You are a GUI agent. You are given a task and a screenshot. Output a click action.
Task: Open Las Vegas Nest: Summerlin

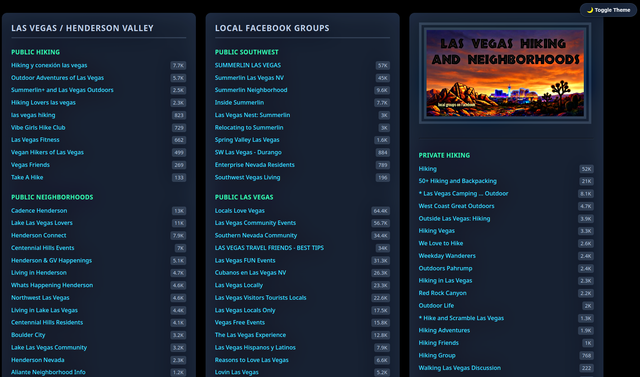coord(252,115)
